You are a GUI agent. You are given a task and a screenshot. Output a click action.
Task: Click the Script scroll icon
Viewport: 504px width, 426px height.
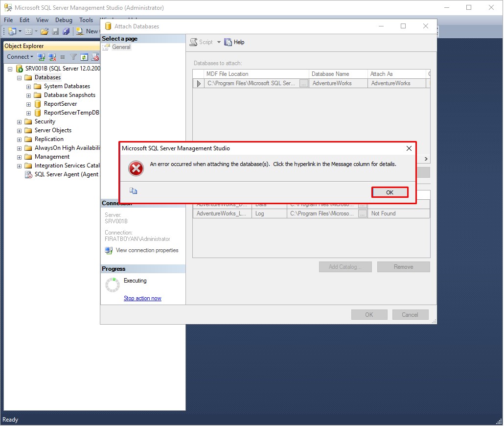point(193,42)
